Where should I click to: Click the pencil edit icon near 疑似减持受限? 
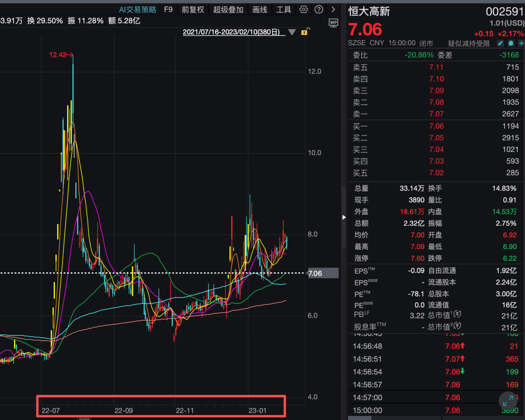(500, 43)
